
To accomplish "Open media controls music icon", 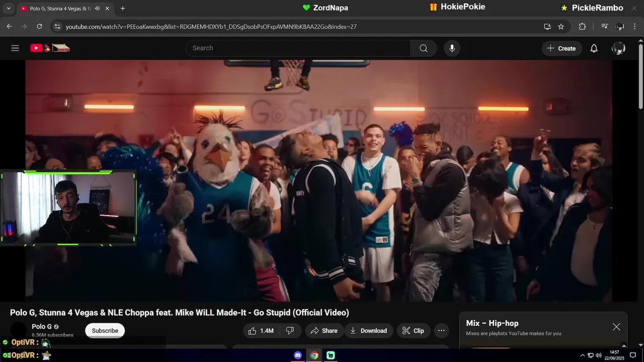I will tap(605, 27).
